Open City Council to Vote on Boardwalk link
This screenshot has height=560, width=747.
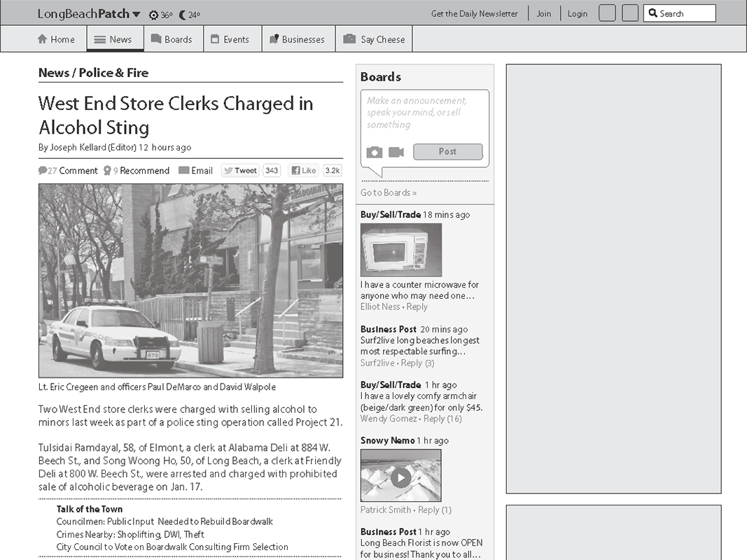point(172,547)
